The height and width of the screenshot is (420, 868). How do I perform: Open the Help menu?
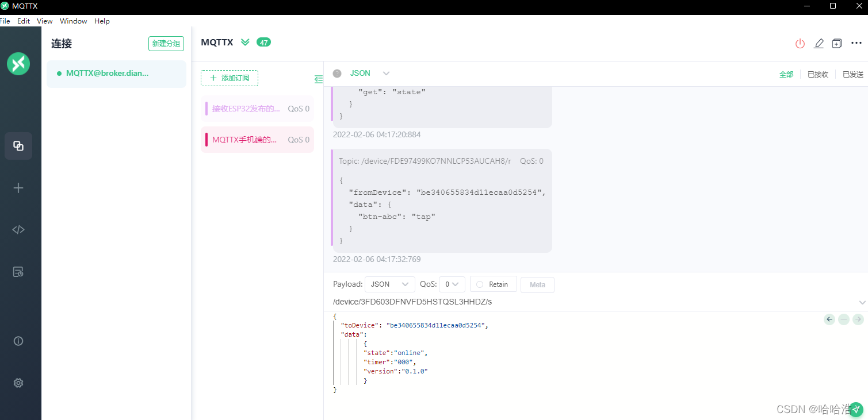[x=102, y=21]
